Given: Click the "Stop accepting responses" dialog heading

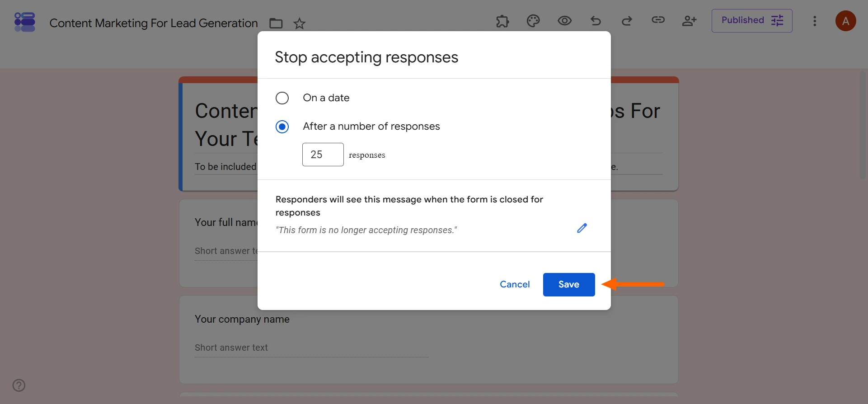Looking at the screenshot, I should tap(366, 57).
